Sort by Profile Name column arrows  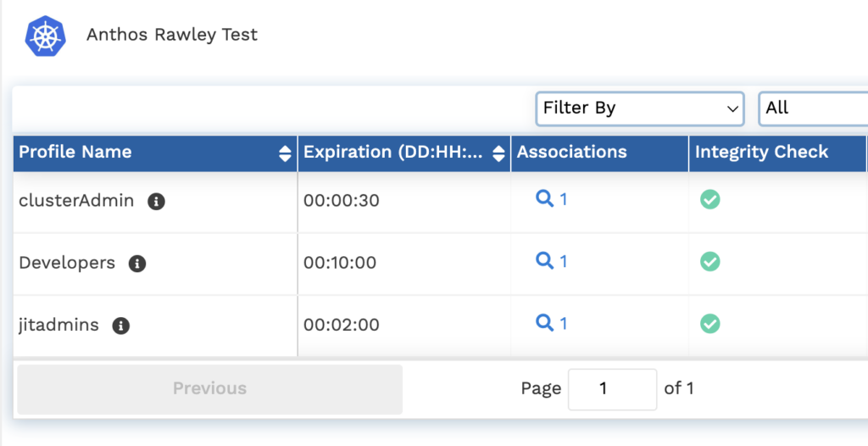285,153
